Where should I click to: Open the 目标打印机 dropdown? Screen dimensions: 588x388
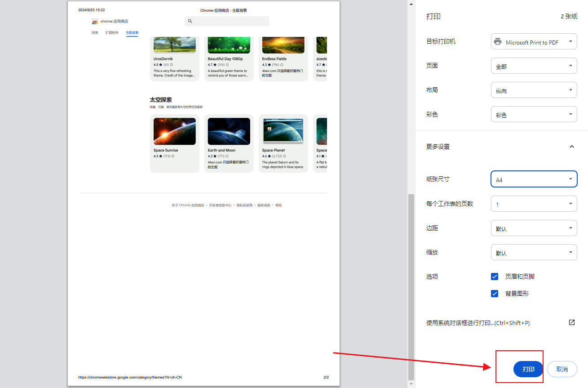coord(534,42)
